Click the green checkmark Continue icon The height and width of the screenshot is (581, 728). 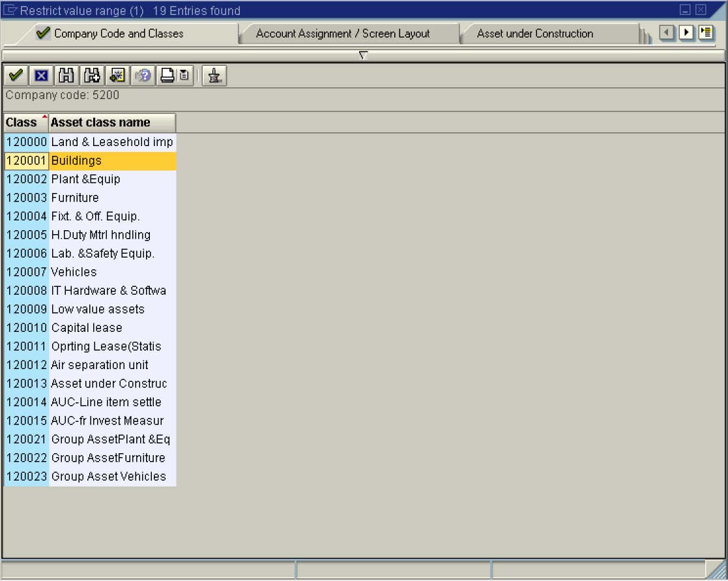pos(14,75)
